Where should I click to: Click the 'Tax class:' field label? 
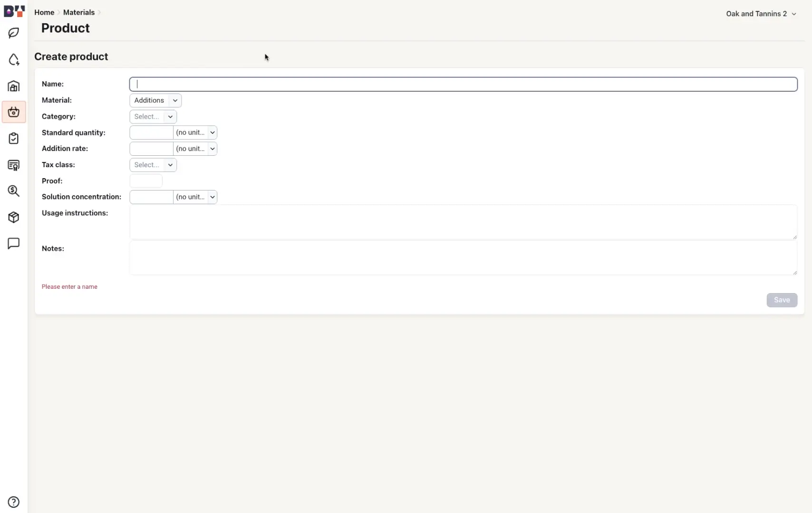click(x=58, y=165)
